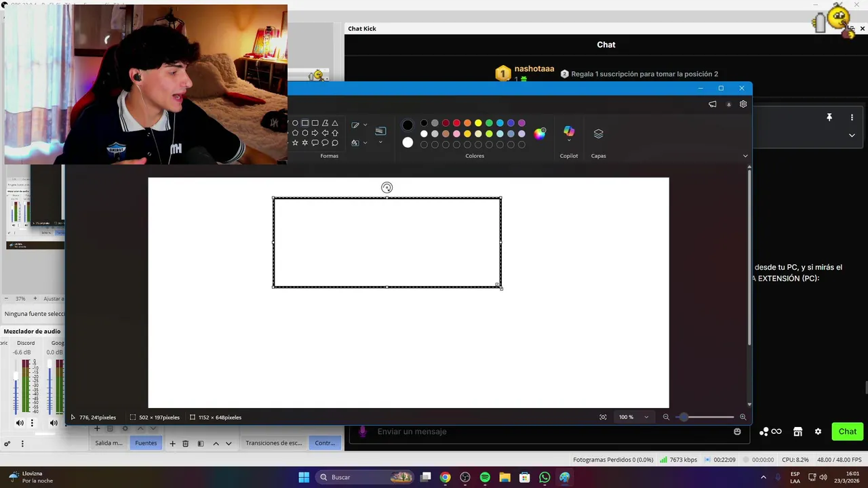The image size is (868, 488).
Task: Pick the purple color swatch
Action: pyautogui.click(x=521, y=123)
